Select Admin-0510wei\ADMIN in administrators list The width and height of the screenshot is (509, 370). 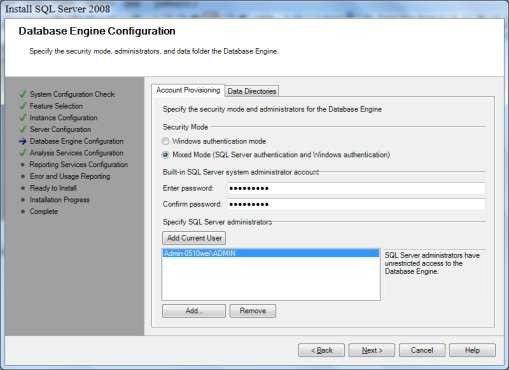coord(270,253)
